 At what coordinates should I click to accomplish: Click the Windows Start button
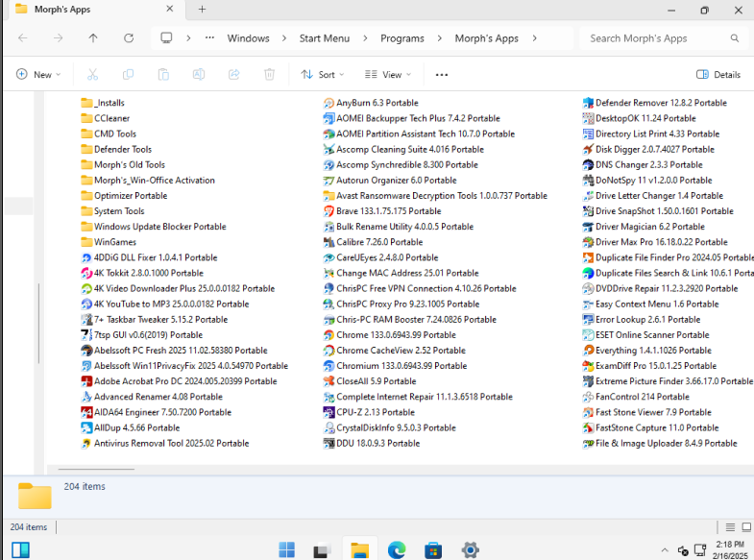pyautogui.click(x=286, y=549)
